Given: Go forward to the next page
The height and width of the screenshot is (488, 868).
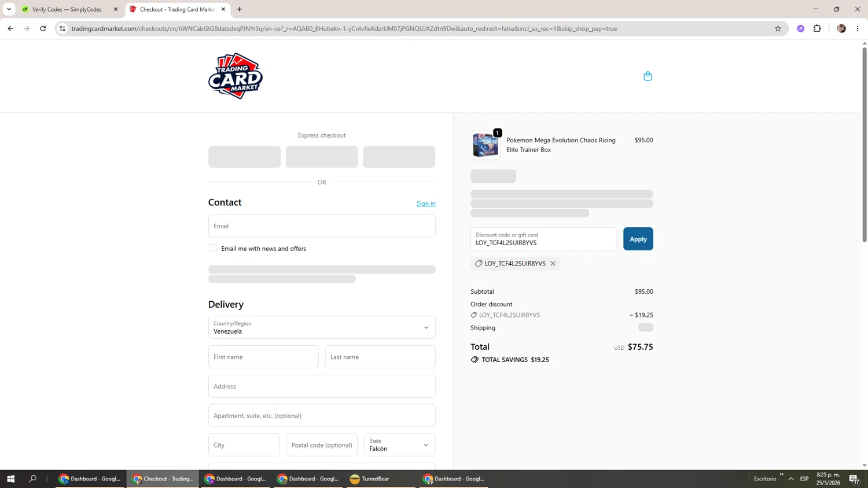Looking at the screenshot, I should (27, 28).
